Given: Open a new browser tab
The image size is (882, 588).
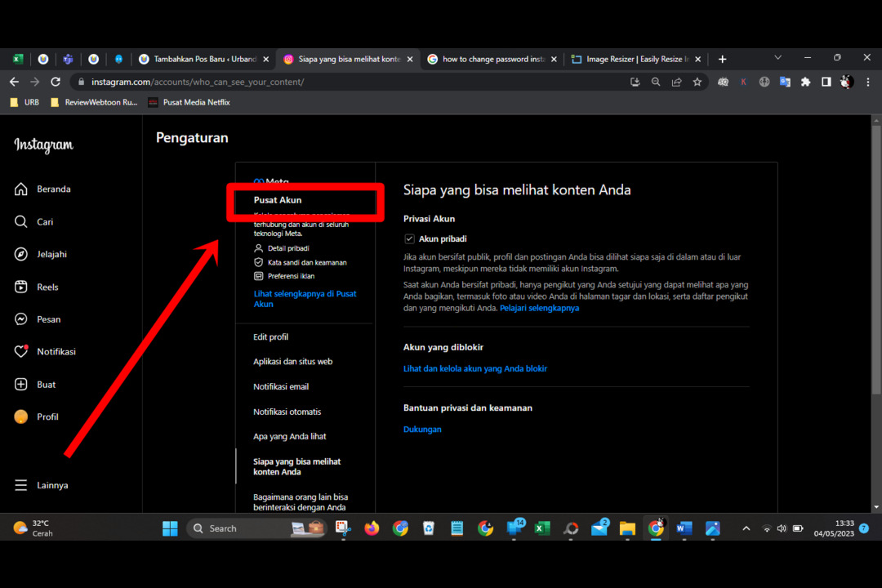Looking at the screenshot, I should pos(722,59).
